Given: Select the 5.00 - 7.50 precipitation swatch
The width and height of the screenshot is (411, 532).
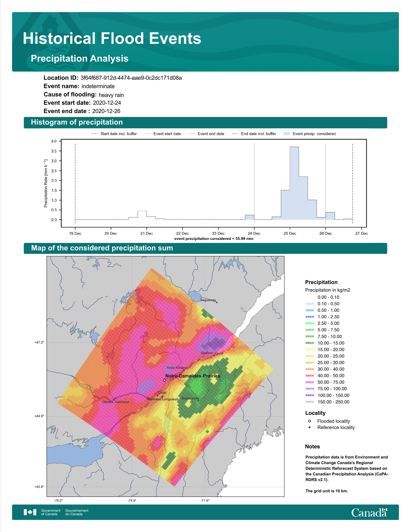Looking at the screenshot, I should point(310,330).
